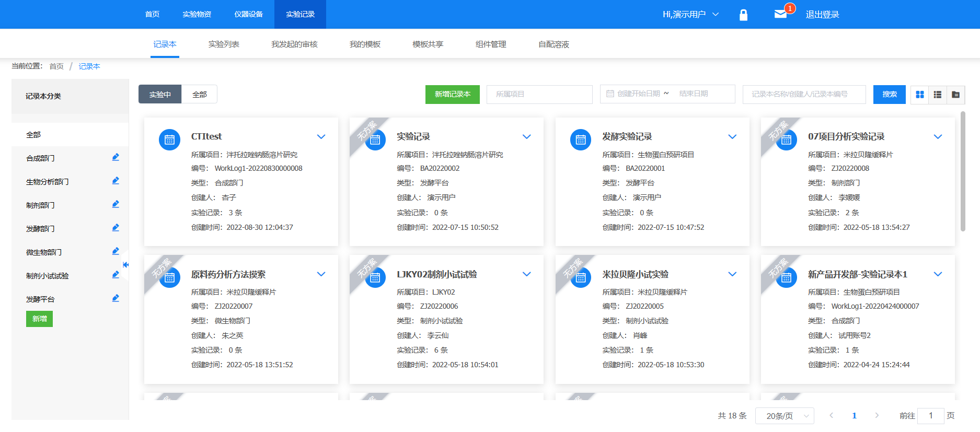Select page 1 in pagination

coord(854,416)
